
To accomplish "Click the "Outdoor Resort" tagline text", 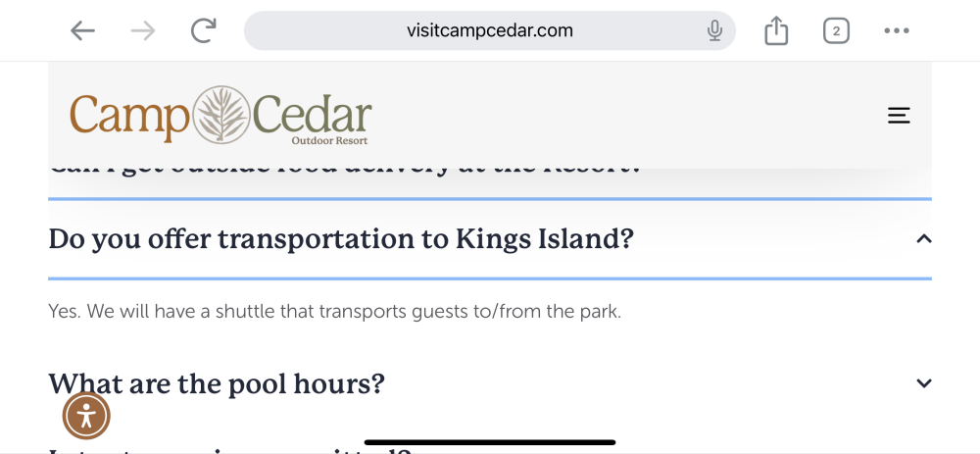I will [329, 141].
